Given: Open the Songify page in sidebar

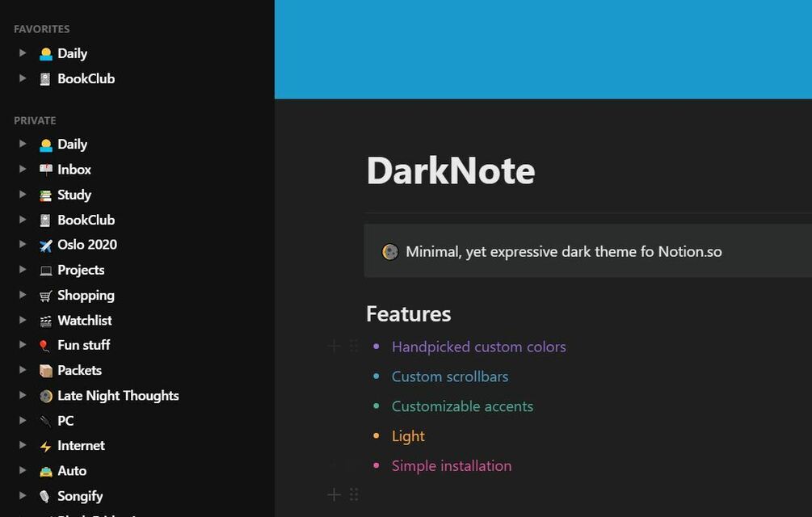Looking at the screenshot, I should (80, 496).
